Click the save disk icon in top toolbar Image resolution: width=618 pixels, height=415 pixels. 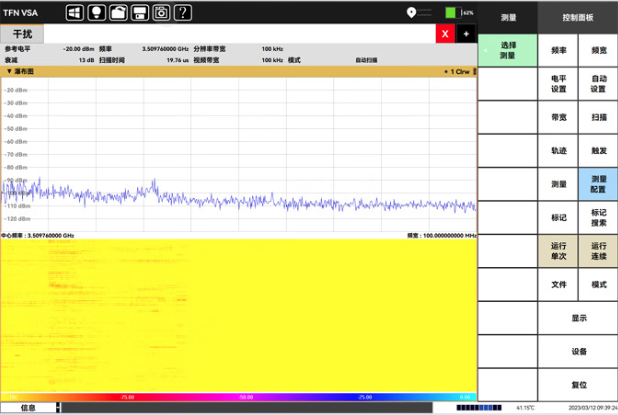140,13
